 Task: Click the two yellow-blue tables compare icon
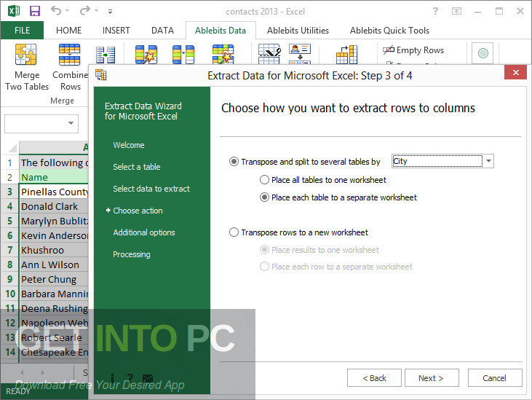click(x=183, y=55)
